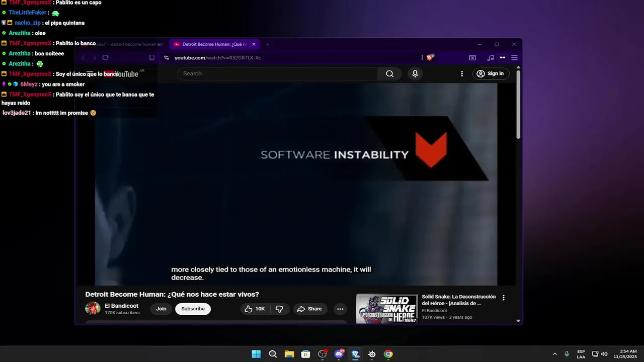This screenshot has height=362, width=644.
Task: Open the volume tray icon
Action: click(x=604, y=354)
